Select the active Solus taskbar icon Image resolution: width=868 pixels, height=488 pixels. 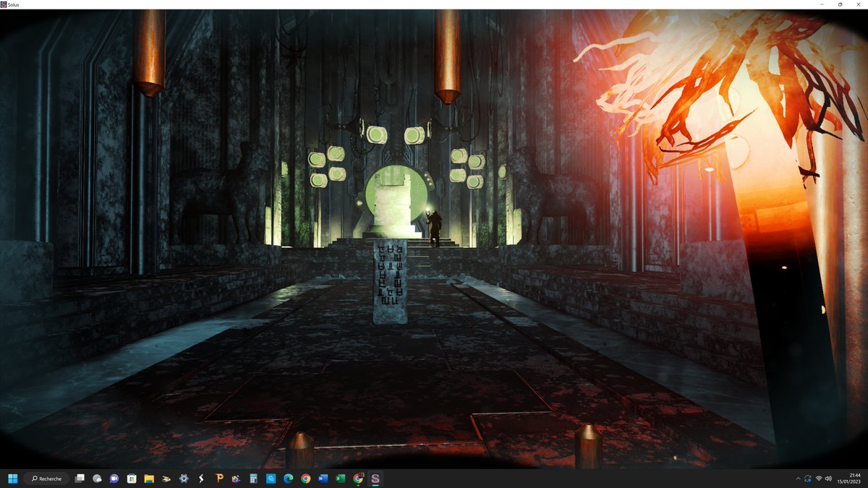[x=375, y=479]
